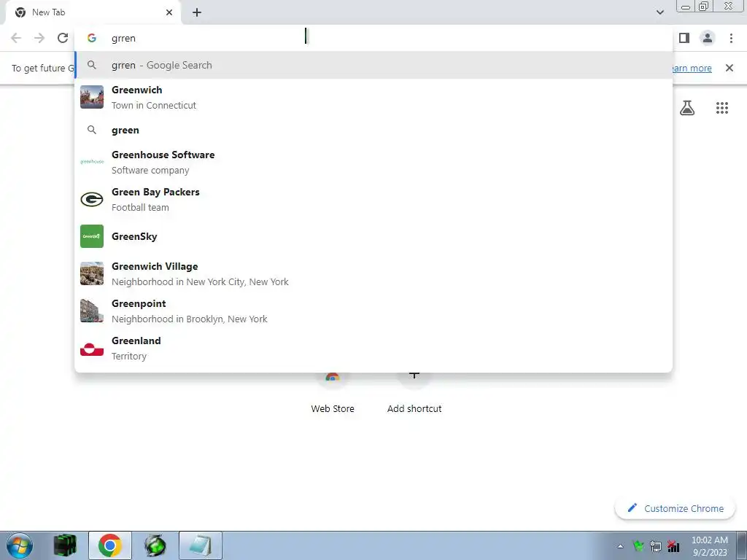747x560 pixels.
Task: Open the Windows Start menu
Action: tap(20, 545)
